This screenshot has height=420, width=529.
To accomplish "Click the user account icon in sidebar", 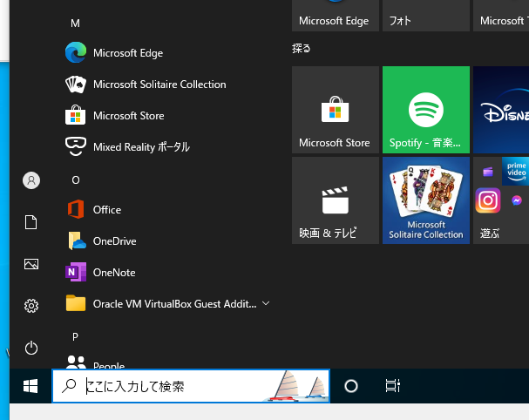I will (x=31, y=180).
